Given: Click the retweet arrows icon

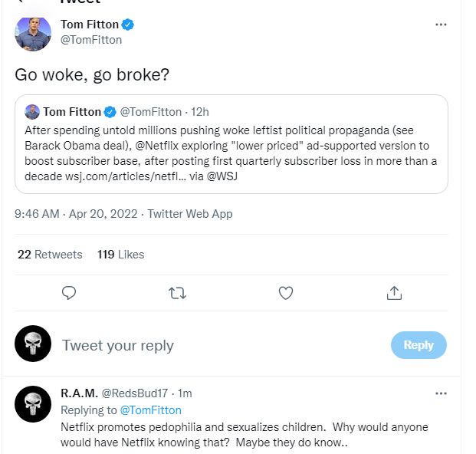Looking at the screenshot, I should tap(177, 292).
